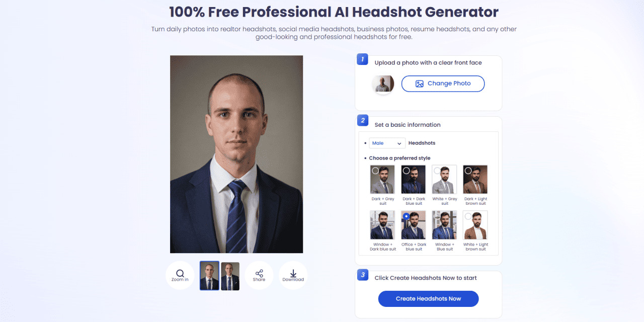The width and height of the screenshot is (644, 322).
Task: Click the Zoom in magnifier icon
Action: (180, 273)
